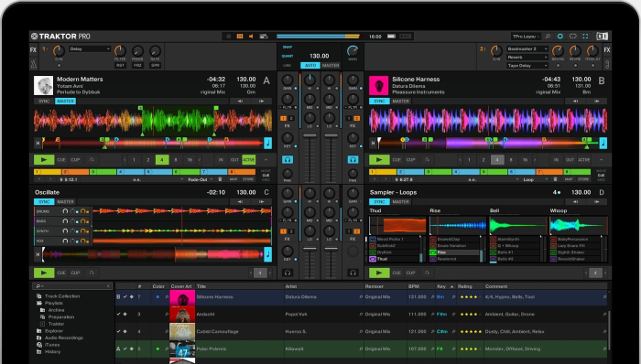This screenshot has height=364, width=641.
Task: Click channel A volume fader
Action: (x=310, y=135)
